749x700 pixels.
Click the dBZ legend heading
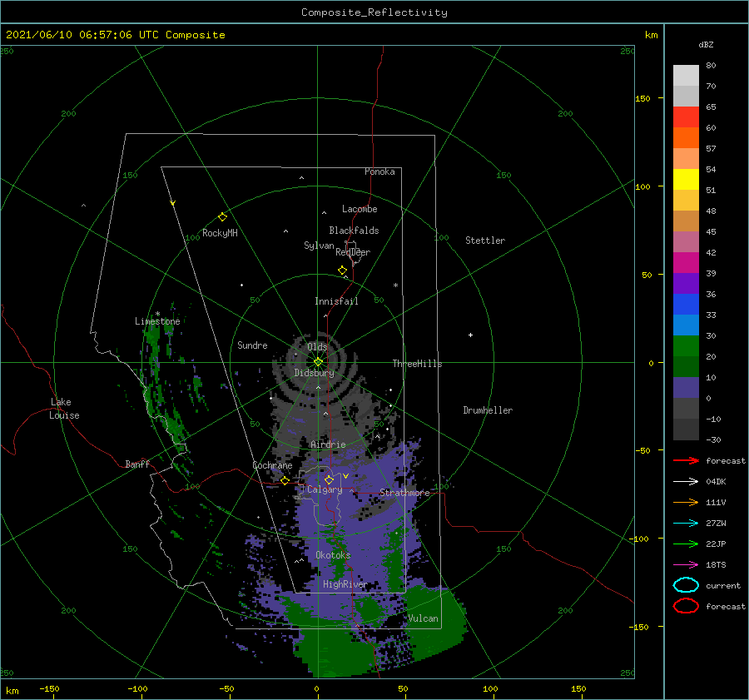tap(706, 44)
